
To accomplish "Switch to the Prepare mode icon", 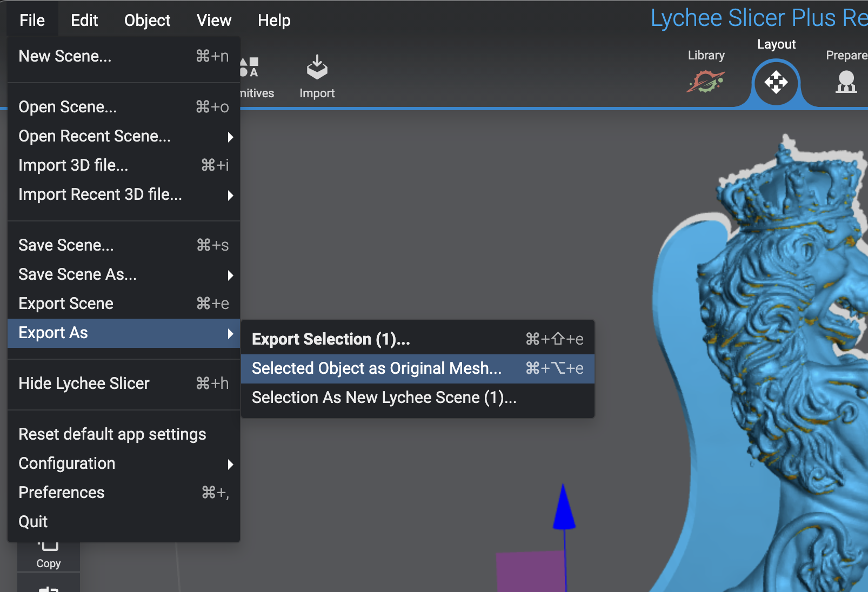I will [x=846, y=81].
